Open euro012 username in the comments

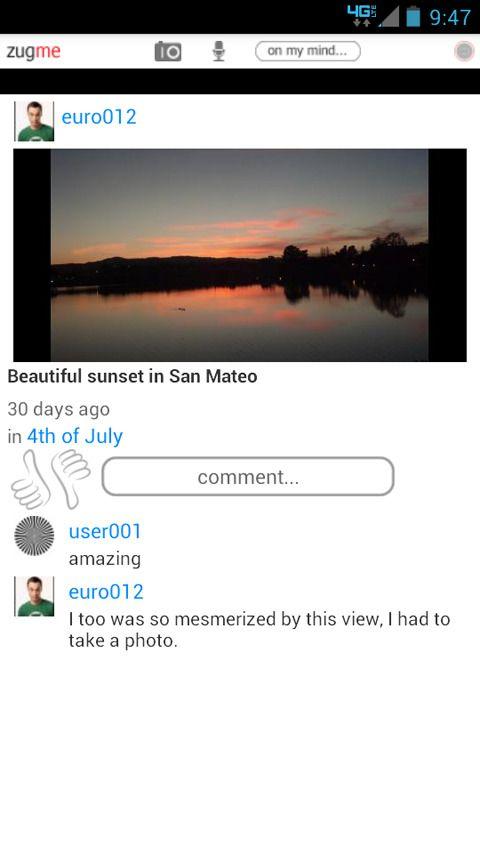point(106,591)
